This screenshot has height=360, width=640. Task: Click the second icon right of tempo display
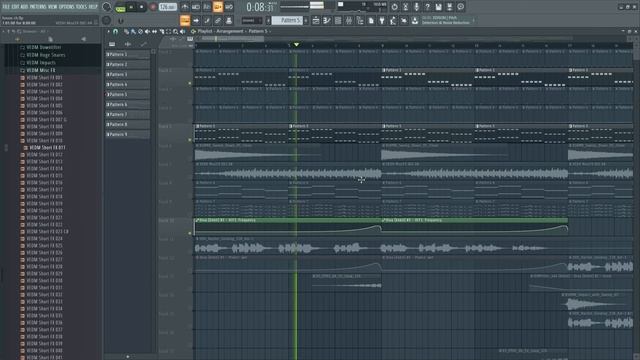pos(196,7)
